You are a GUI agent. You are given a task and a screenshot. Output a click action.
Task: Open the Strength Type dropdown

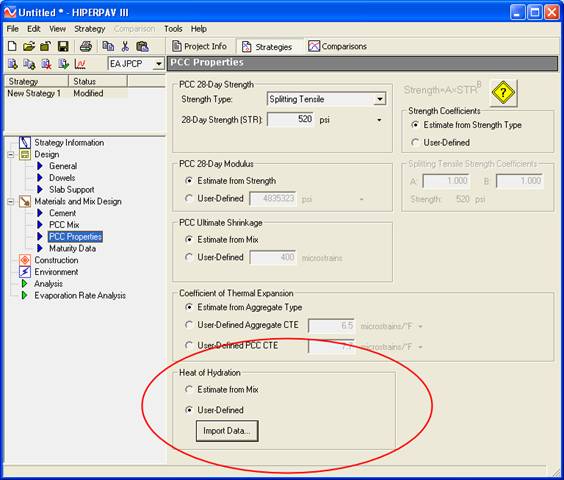[379, 99]
